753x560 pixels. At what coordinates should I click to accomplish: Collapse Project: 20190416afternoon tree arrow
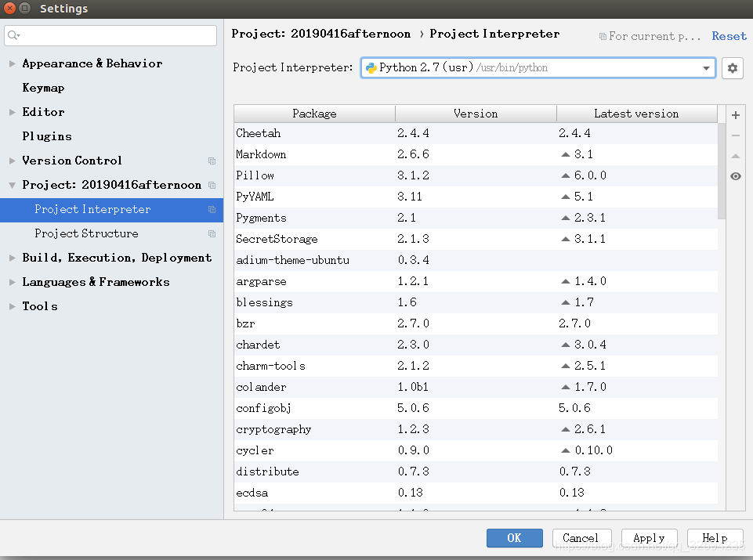point(13,185)
